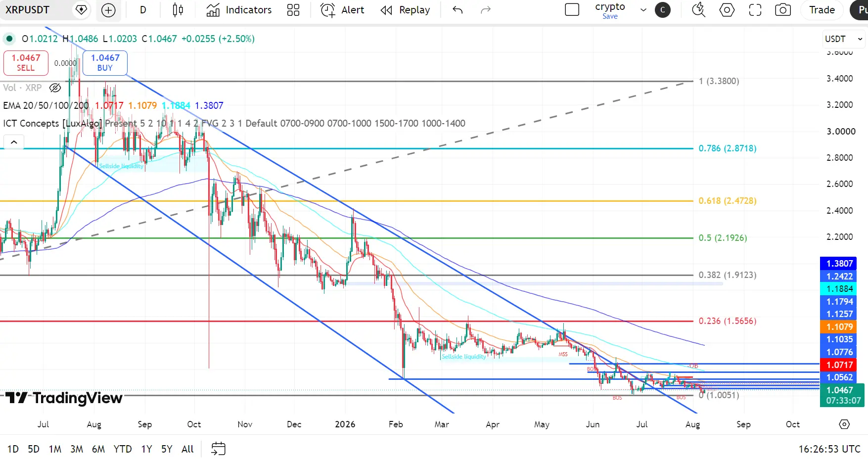
Task: Click the 0.236 (1.5656) Fibonacci label
Action: [x=728, y=321]
